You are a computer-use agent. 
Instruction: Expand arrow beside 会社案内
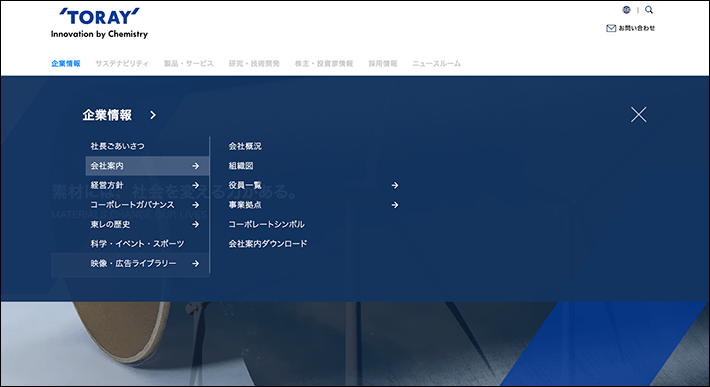[x=196, y=166]
